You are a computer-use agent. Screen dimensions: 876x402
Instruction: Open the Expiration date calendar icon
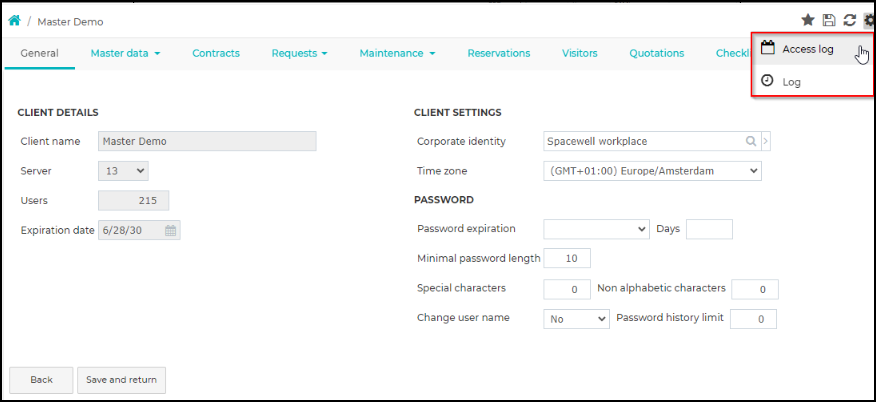[x=170, y=230]
